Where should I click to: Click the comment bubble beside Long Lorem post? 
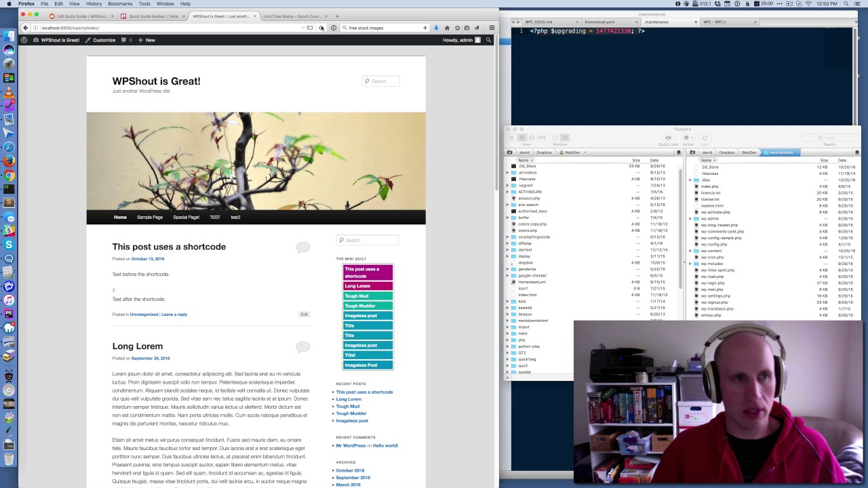tap(302, 347)
